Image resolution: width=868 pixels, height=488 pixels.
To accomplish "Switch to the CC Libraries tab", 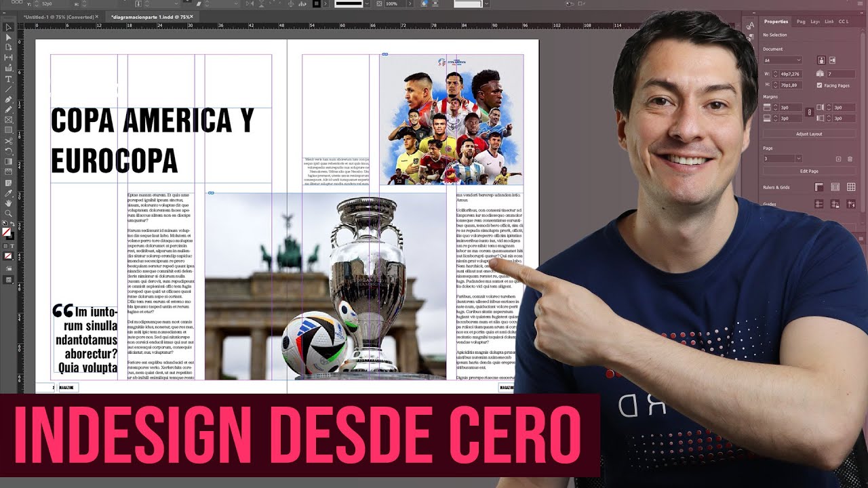I will pyautogui.click(x=844, y=22).
